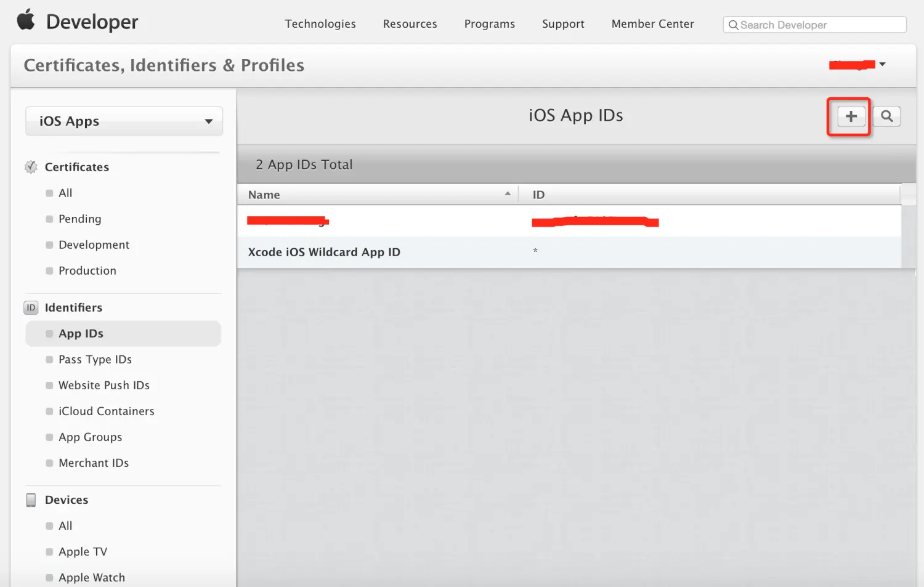Viewport: 924px width, 587px height.
Task: Show All certificates
Action: pos(65,193)
